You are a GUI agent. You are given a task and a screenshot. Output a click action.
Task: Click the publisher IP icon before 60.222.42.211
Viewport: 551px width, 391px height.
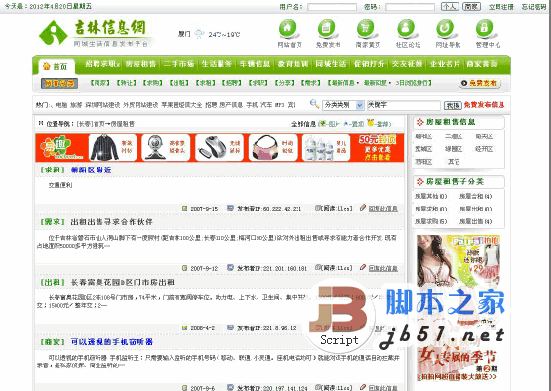tap(230, 208)
